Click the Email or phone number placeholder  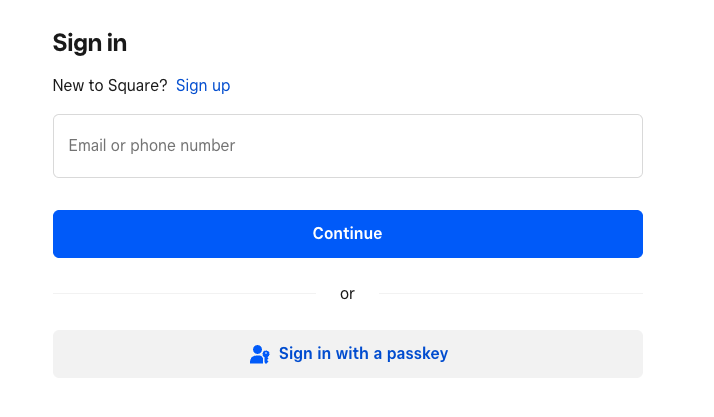click(152, 146)
